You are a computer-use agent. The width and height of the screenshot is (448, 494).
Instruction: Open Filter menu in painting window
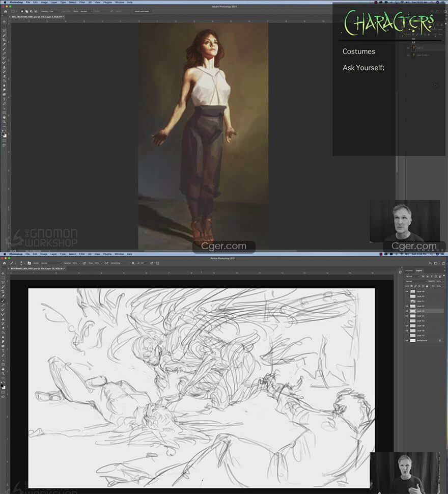(82, 2)
